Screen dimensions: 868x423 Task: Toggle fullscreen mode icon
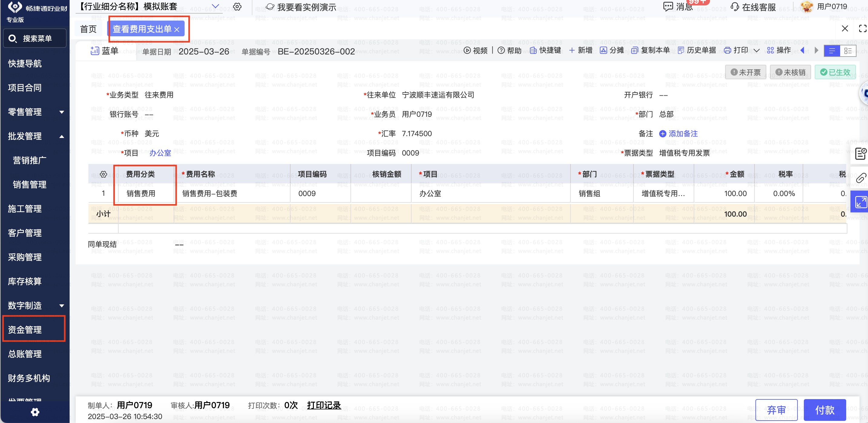point(862,29)
